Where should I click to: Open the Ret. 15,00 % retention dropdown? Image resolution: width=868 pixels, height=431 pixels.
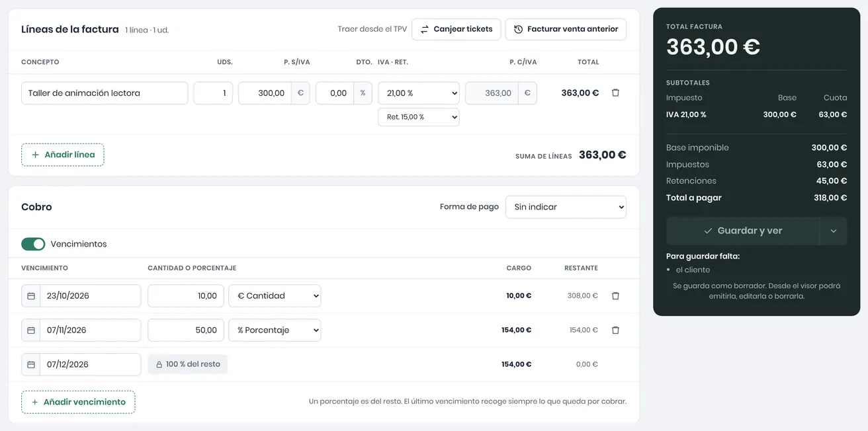pyautogui.click(x=419, y=117)
